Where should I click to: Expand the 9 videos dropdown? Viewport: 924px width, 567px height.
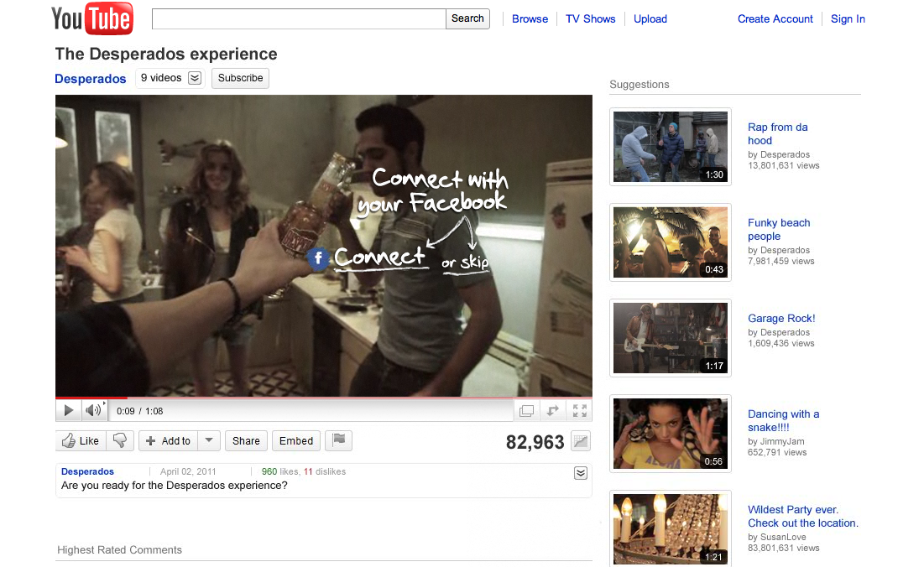click(x=195, y=78)
